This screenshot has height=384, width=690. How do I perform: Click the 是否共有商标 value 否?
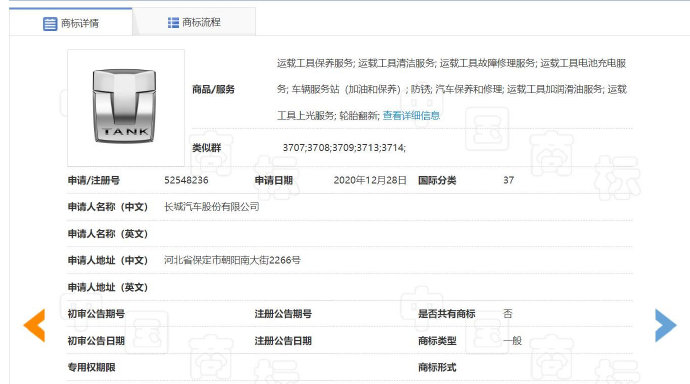(508, 314)
